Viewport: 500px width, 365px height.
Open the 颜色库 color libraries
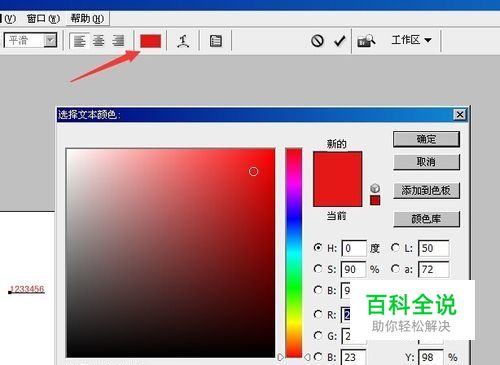click(x=426, y=219)
